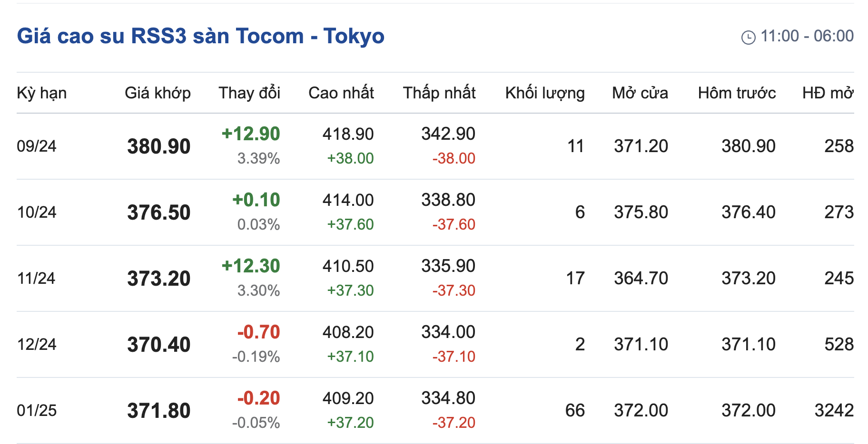
Task: Select the Kỳ hạn column header
Action: pyautogui.click(x=42, y=93)
